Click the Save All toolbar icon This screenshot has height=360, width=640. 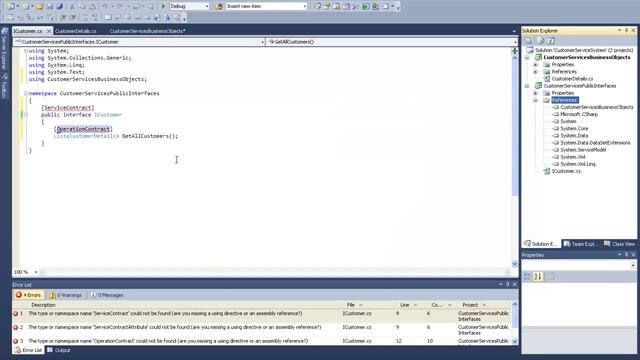point(60,6)
